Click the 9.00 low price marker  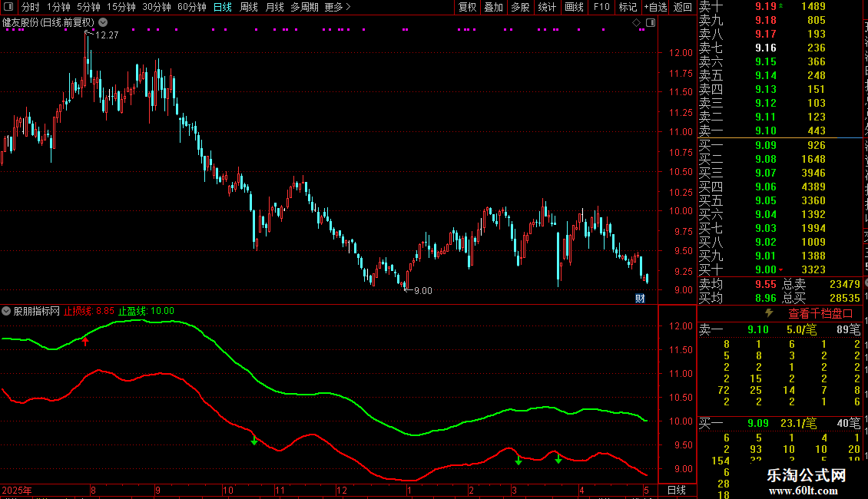(423, 290)
